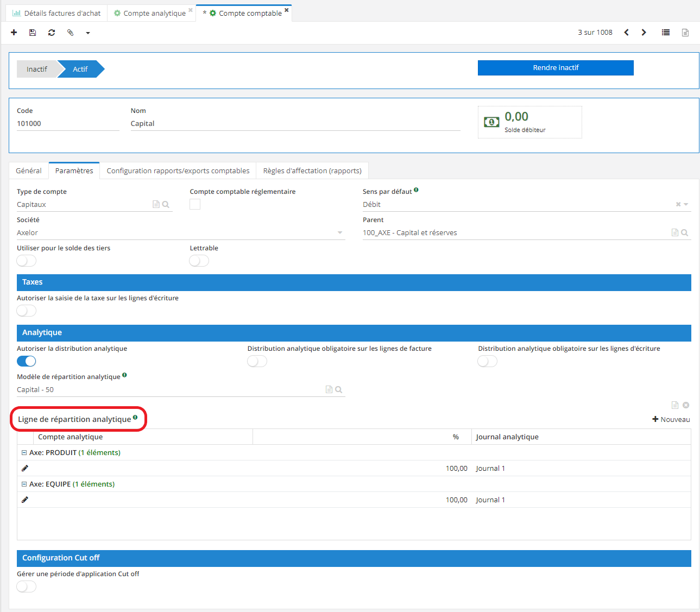700x612 pixels.
Task: Open Configuration rapports/exports comptables tab
Action: [178, 171]
